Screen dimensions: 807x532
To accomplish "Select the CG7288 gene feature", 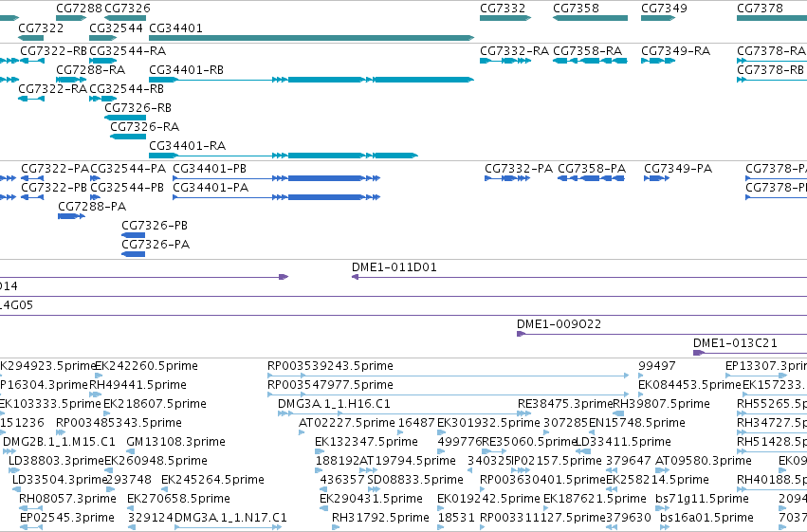I will [71, 18].
